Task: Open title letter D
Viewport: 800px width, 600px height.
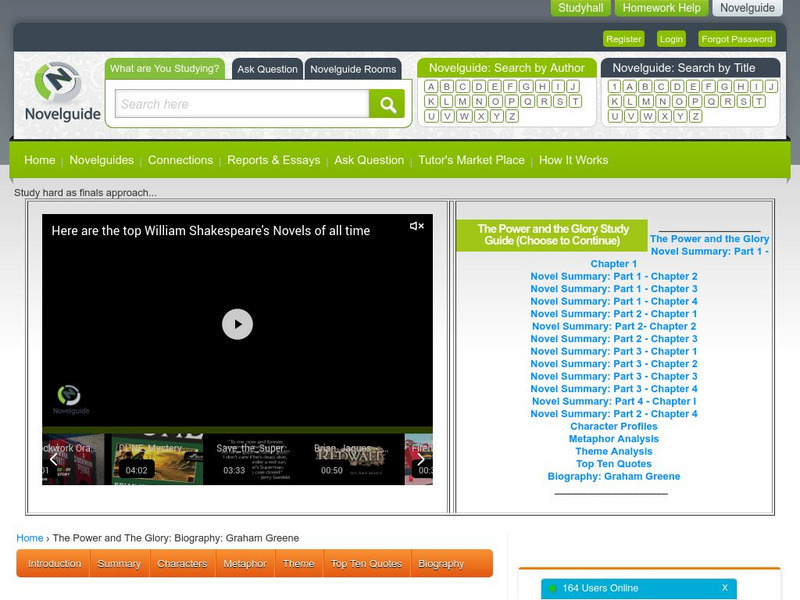Action: click(677, 86)
